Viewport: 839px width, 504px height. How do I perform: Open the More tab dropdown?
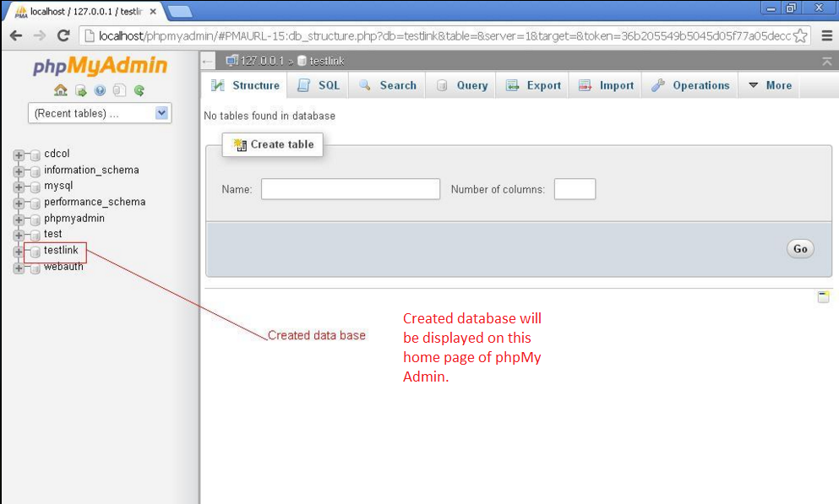point(770,85)
